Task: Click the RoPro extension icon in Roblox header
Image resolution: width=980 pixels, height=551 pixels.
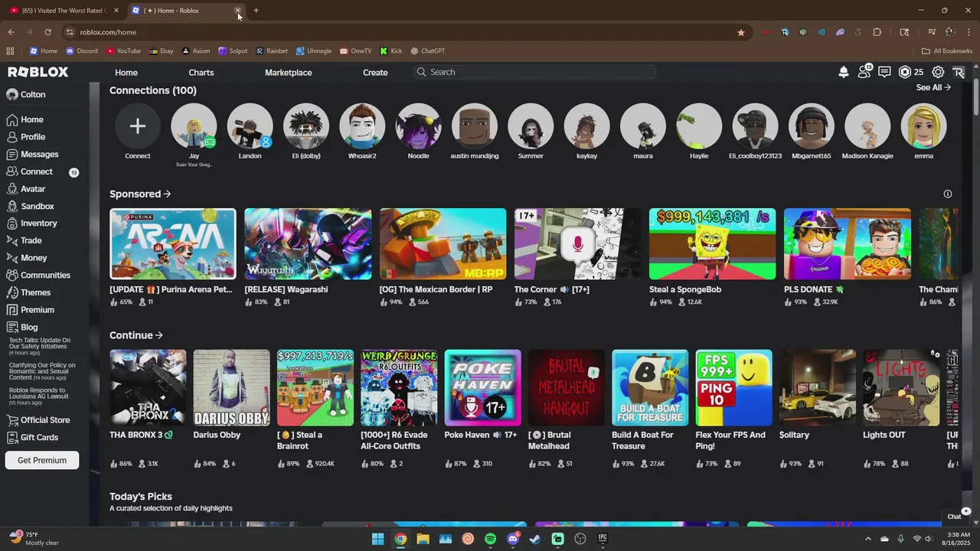Action: coord(958,72)
